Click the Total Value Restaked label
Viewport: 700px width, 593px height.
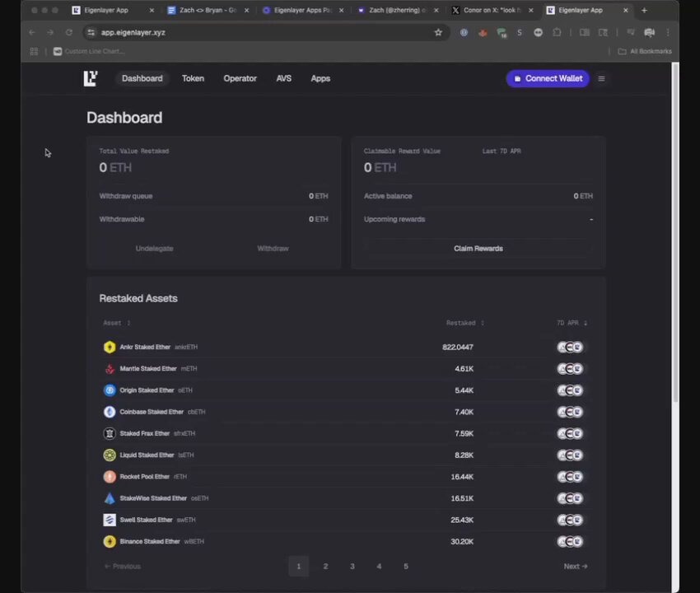pyautogui.click(x=134, y=151)
